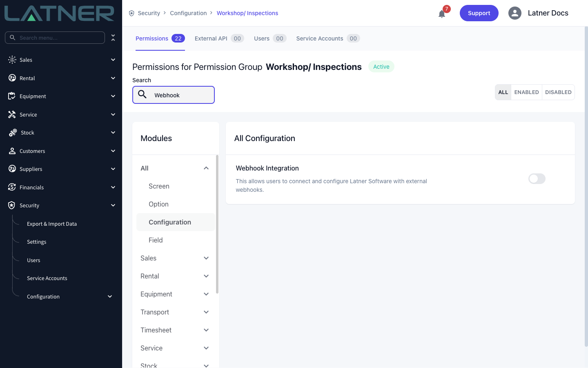The height and width of the screenshot is (368, 588).
Task: Click the Financials icon in the sidebar
Action: pyautogui.click(x=12, y=187)
